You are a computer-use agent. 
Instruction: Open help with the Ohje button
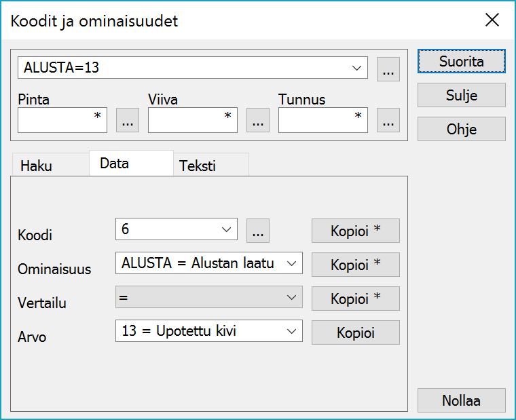pos(461,129)
